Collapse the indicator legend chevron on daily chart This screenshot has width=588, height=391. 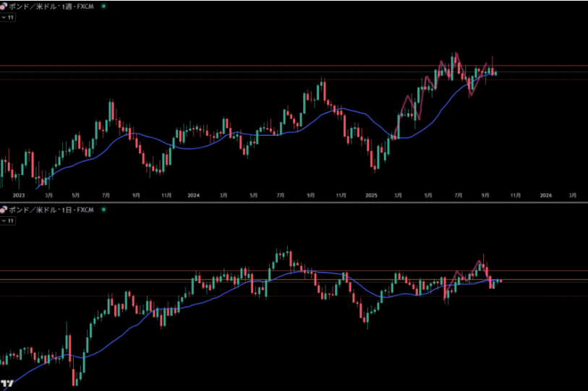tap(4, 220)
